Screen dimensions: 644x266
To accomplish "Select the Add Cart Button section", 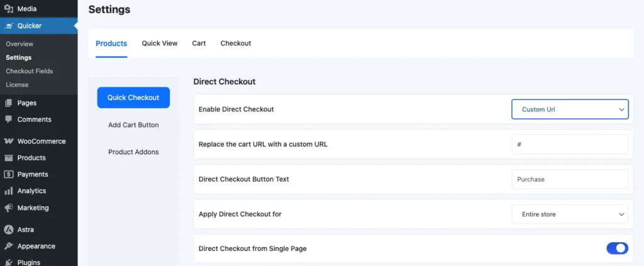I will click(133, 125).
